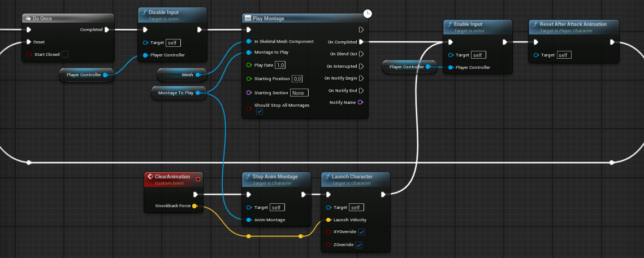644x258 pixels.
Task: Click Enable Input Target self field
Action: (478, 55)
